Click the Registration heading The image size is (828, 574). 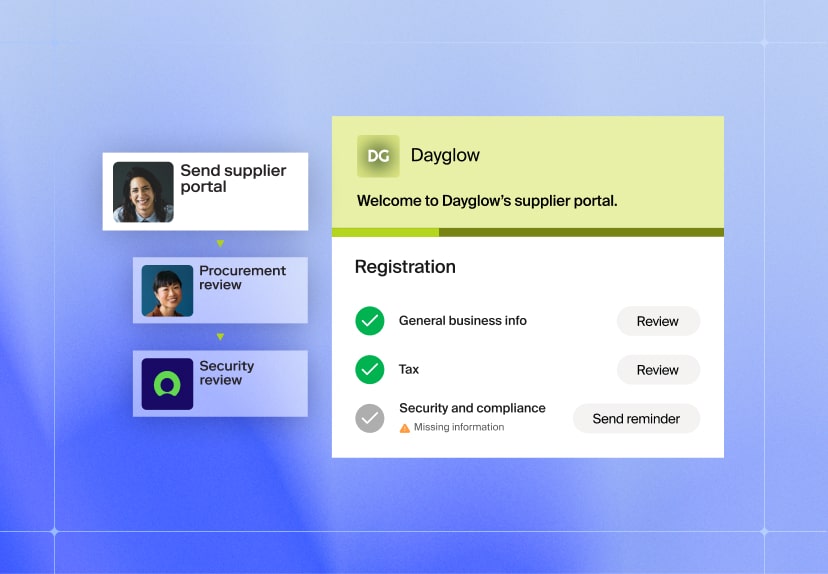click(405, 267)
